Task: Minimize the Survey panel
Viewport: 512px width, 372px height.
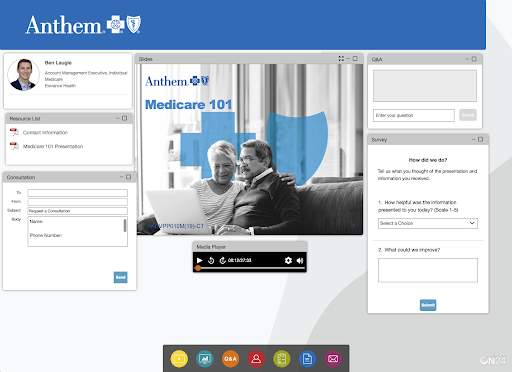Action: pyautogui.click(x=474, y=139)
